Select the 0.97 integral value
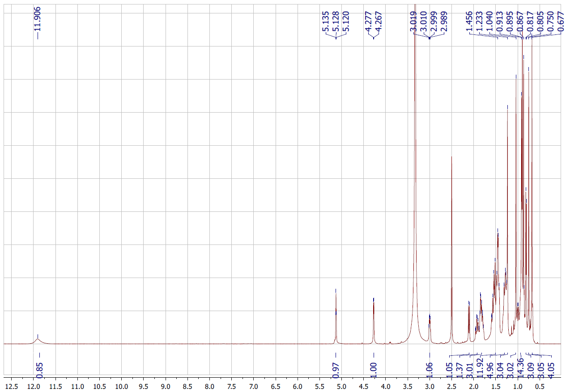This screenshot has width=566, height=392. 336,369
